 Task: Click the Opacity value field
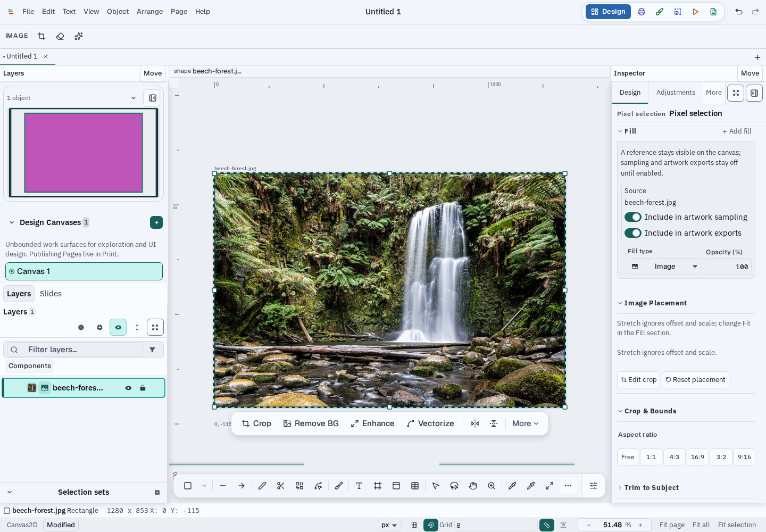tap(728, 267)
